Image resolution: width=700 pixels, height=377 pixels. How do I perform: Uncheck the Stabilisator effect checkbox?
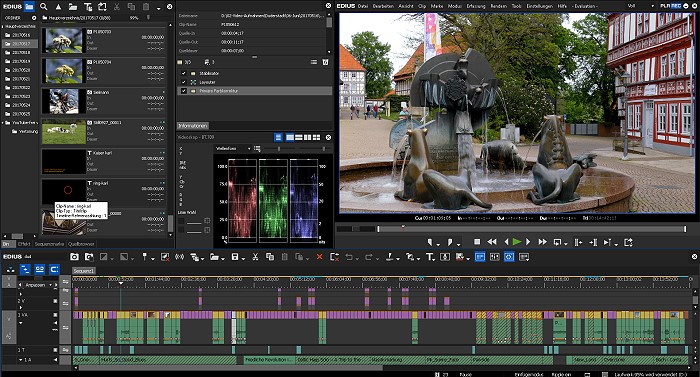tap(183, 73)
